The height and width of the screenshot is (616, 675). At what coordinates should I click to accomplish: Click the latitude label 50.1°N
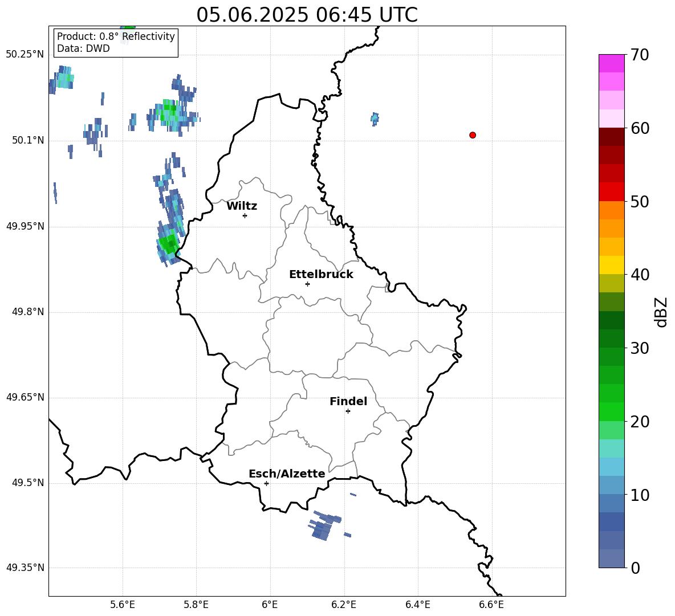(x=28, y=141)
